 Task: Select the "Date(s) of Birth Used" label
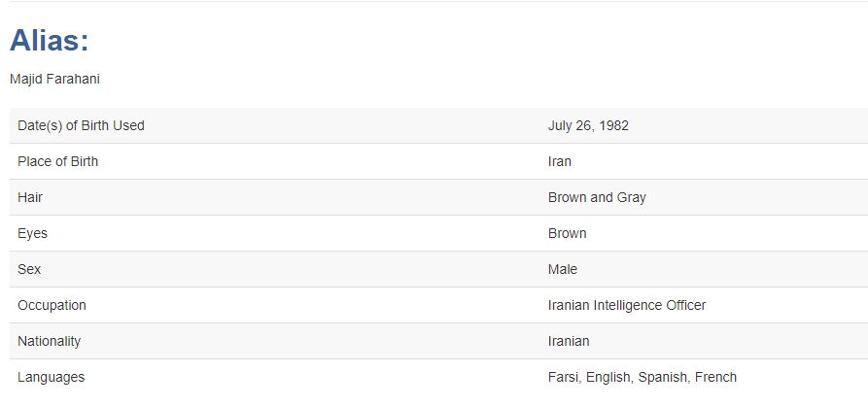[81, 125]
